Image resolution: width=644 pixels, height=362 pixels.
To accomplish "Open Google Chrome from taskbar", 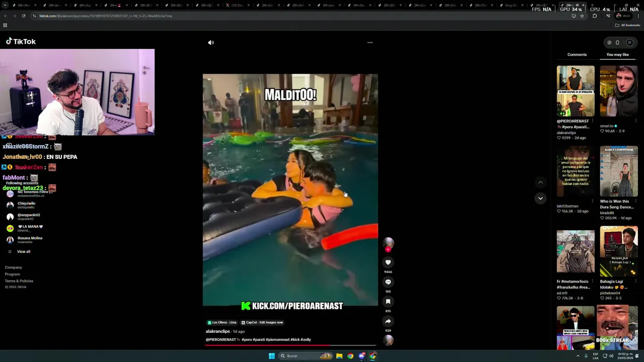I will [350, 356].
